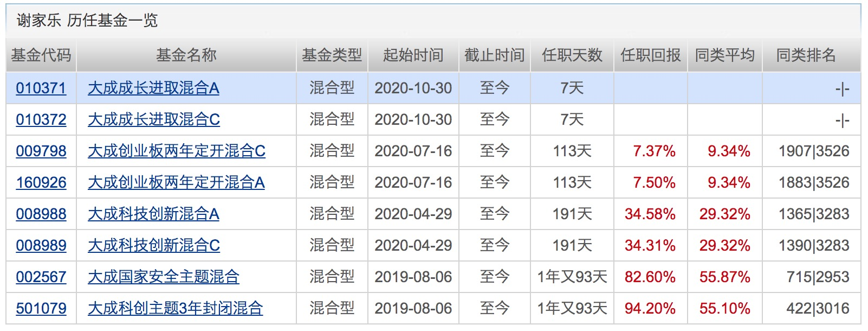Screen dimensions: 868x331
Task: Open fund code link 009798
Action: pyautogui.click(x=41, y=151)
